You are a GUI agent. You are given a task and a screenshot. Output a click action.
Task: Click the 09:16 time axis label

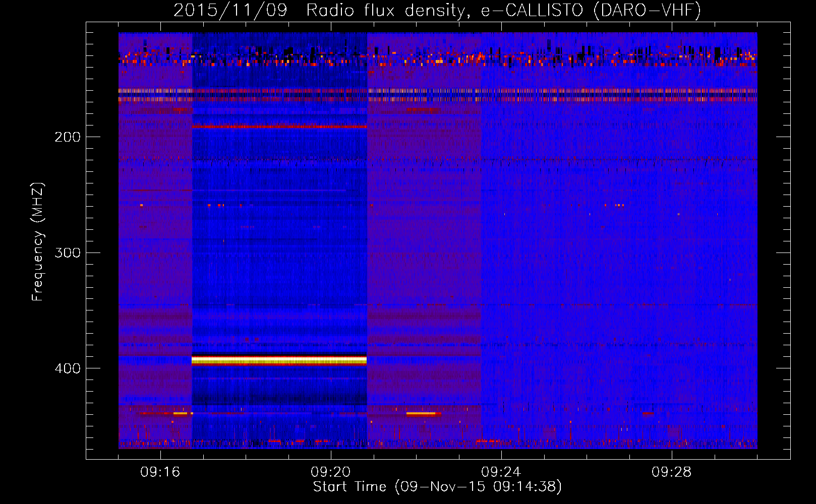tap(160, 472)
